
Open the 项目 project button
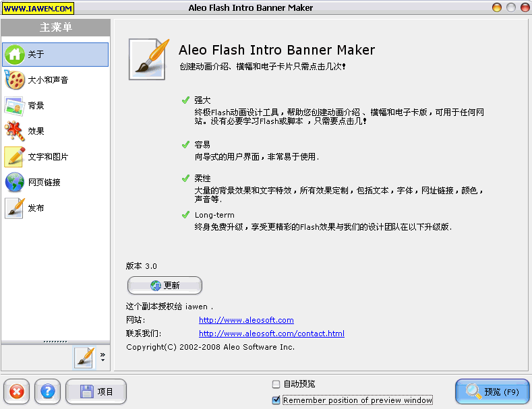[96, 391]
